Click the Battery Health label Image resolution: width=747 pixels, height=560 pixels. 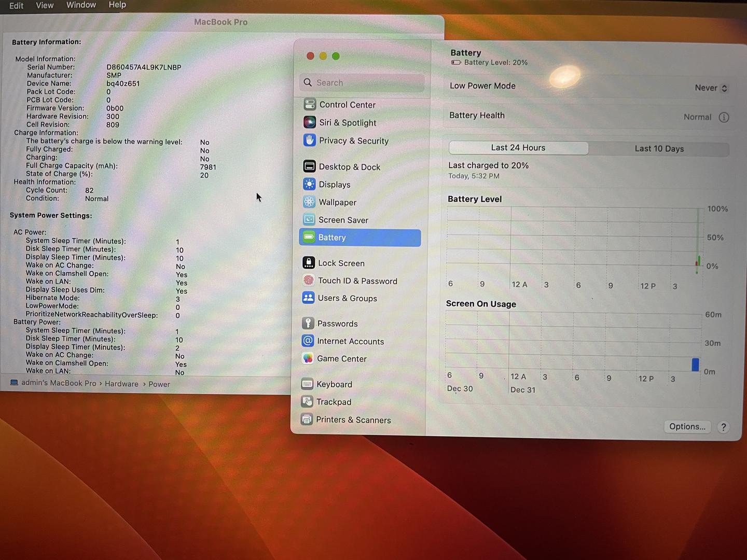click(477, 115)
